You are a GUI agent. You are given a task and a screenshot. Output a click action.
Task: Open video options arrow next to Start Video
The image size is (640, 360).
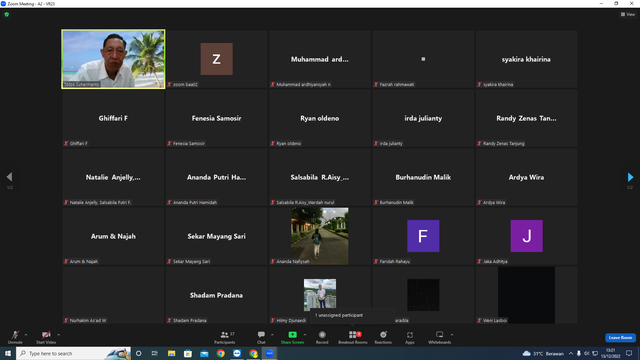[x=58, y=335]
